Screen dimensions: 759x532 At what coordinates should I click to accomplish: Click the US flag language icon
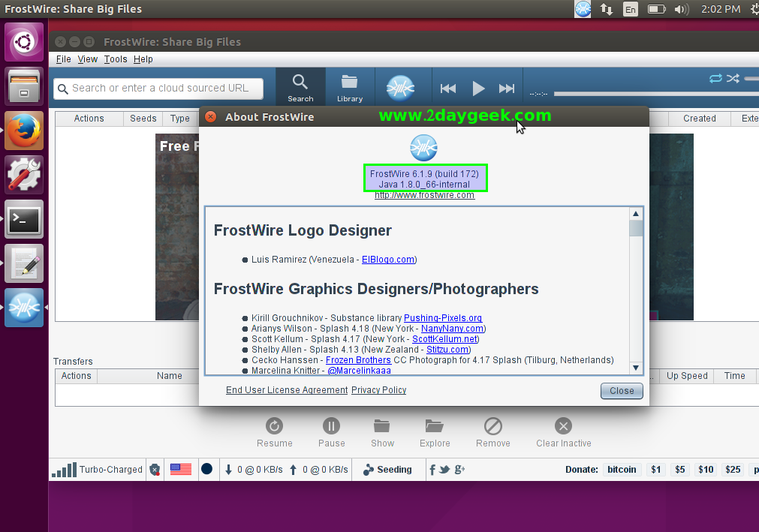pyautogui.click(x=180, y=469)
